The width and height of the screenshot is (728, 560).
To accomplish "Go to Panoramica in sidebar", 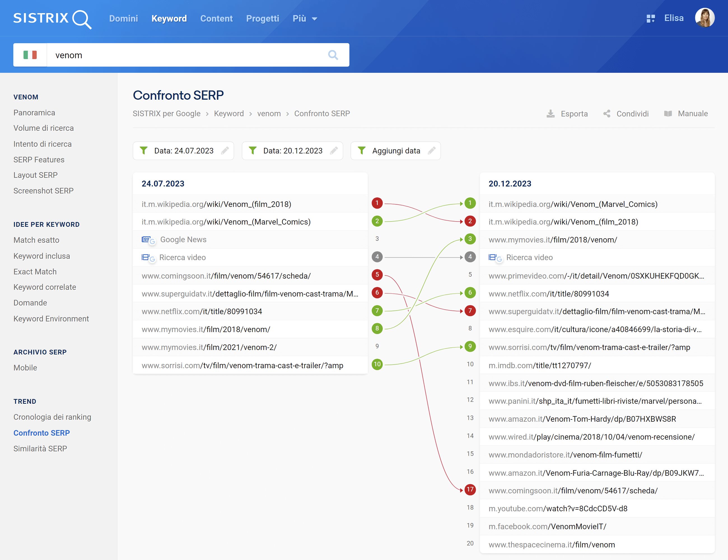I will (34, 113).
